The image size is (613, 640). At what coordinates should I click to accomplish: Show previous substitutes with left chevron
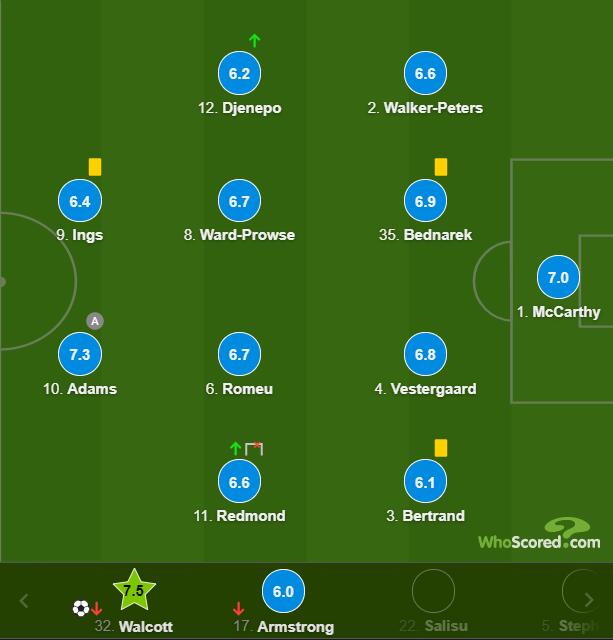(x=24, y=600)
